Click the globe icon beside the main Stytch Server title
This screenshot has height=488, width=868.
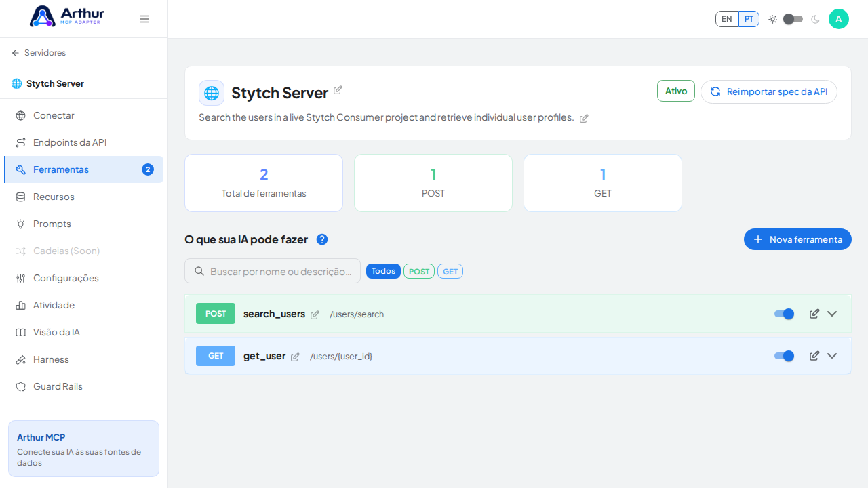pos(212,93)
